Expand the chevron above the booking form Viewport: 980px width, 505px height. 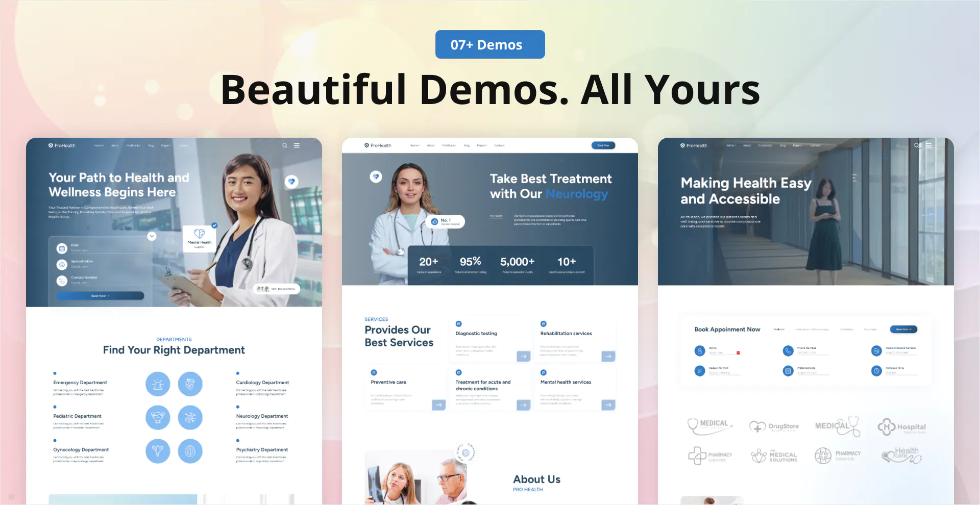tap(152, 236)
